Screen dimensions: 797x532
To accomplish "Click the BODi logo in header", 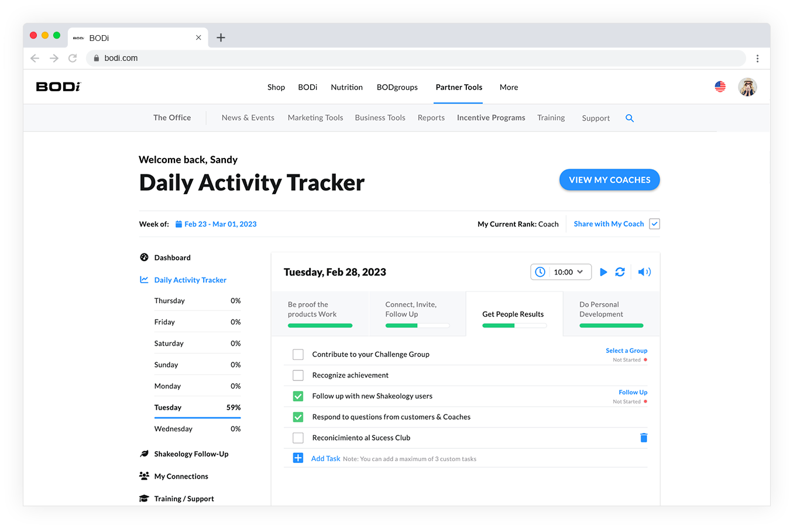I will tap(59, 87).
